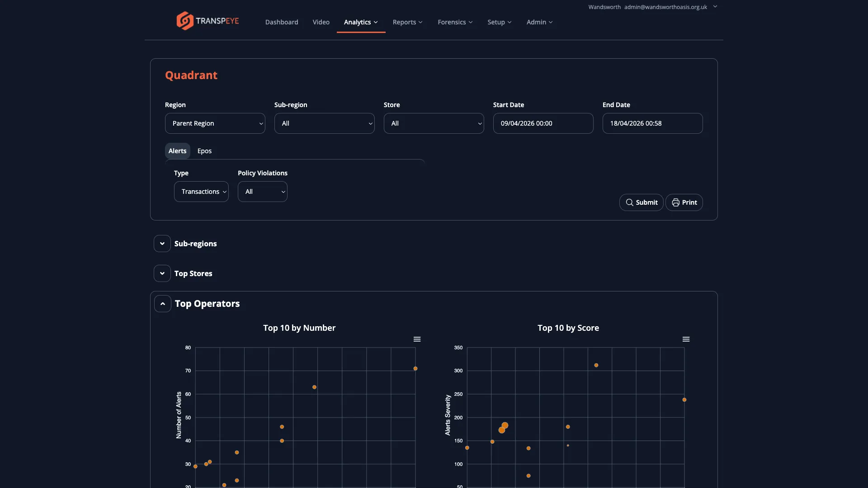Open the Top 10 by Score chart menu

point(686,339)
